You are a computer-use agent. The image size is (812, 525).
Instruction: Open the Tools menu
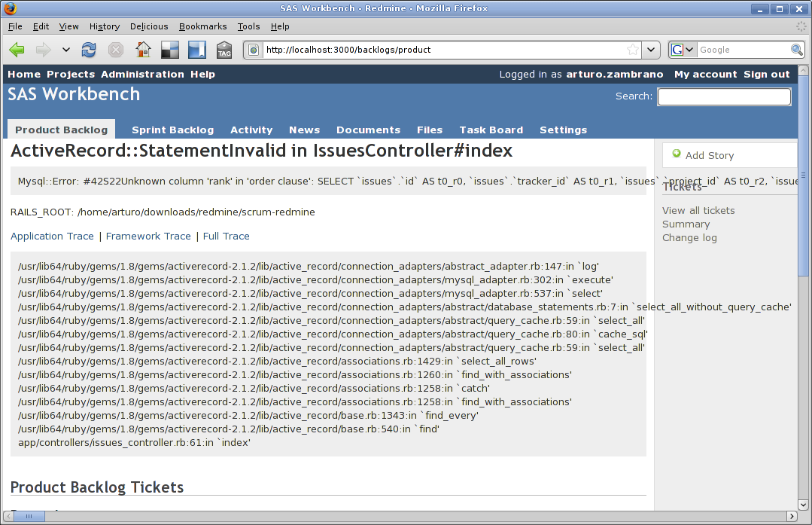point(248,26)
